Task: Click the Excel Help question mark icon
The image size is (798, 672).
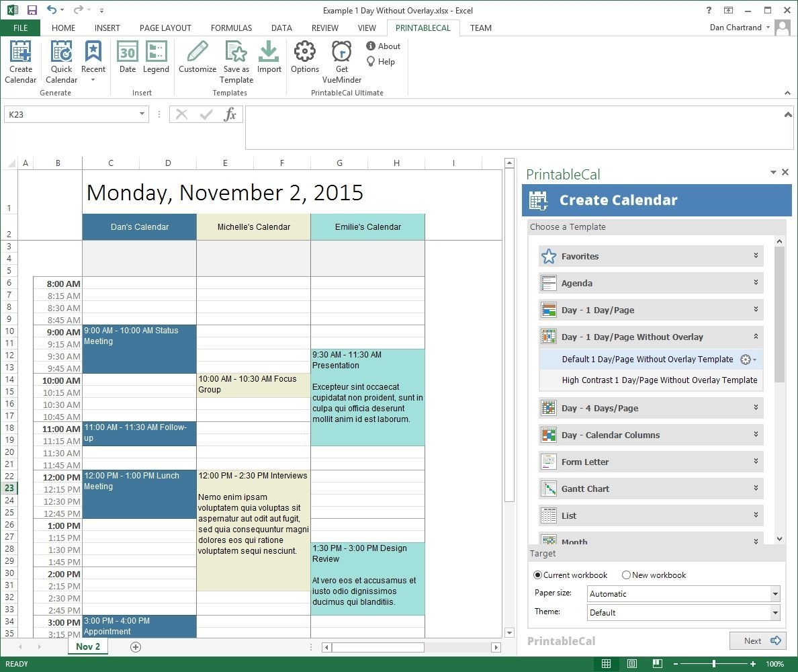Action: [x=709, y=9]
